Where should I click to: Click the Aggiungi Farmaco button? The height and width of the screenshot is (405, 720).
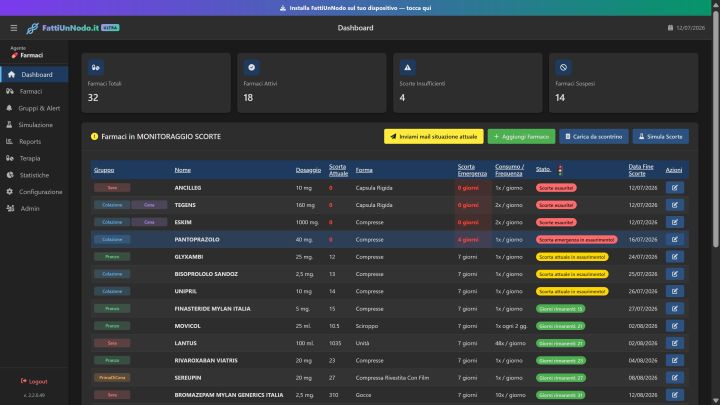(521, 136)
